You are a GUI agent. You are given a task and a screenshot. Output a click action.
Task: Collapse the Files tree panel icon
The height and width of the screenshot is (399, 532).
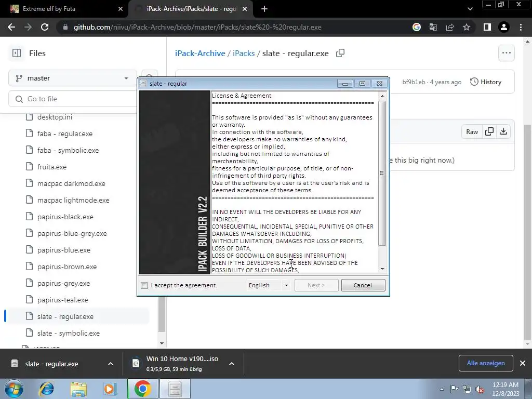pos(17,54)
